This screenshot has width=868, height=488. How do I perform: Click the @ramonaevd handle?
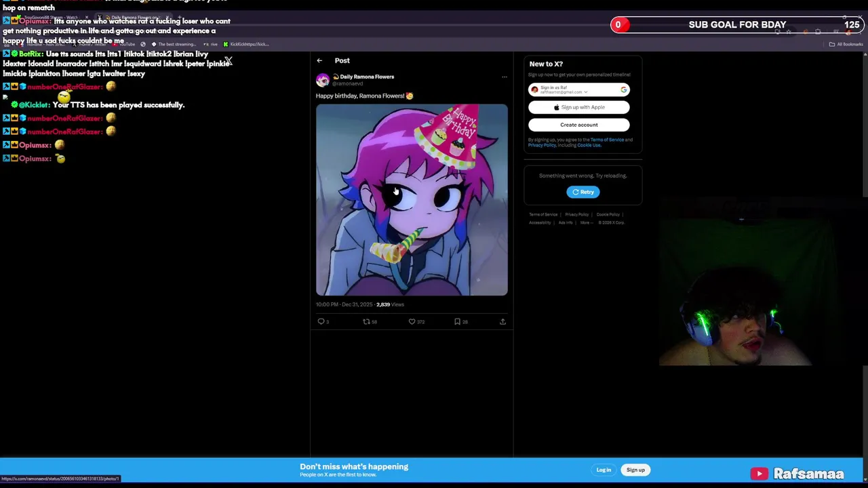pos(347,83)
